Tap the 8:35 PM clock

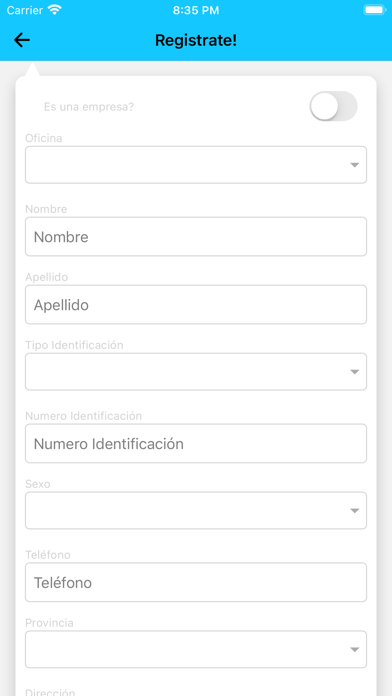pos(196,10)
